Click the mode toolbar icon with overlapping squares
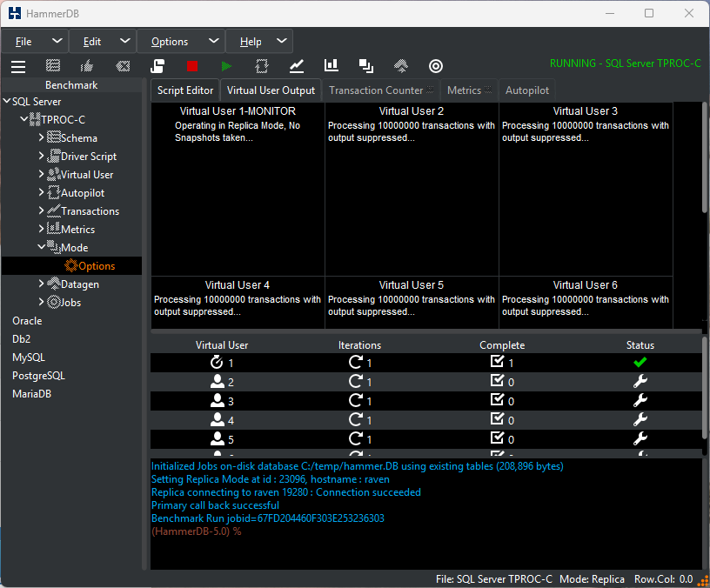 click(366, 66)
